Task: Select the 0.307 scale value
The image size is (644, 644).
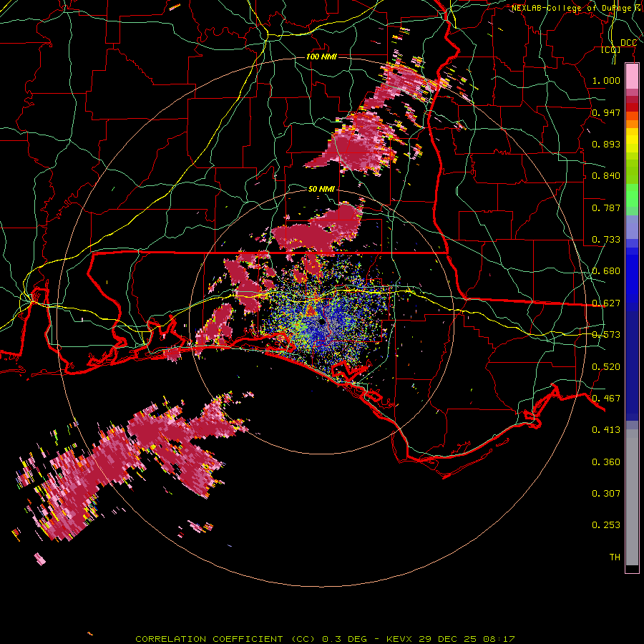Action: coord(606,493)
